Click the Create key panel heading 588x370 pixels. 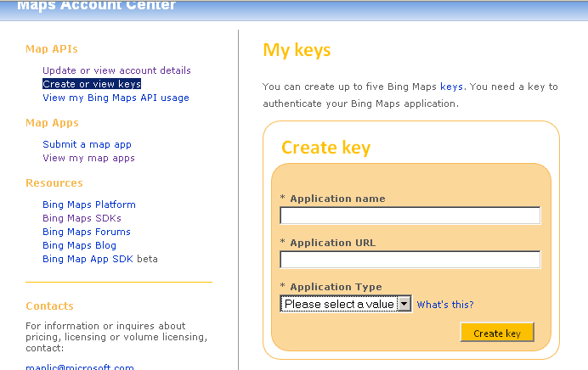(326, 148)
